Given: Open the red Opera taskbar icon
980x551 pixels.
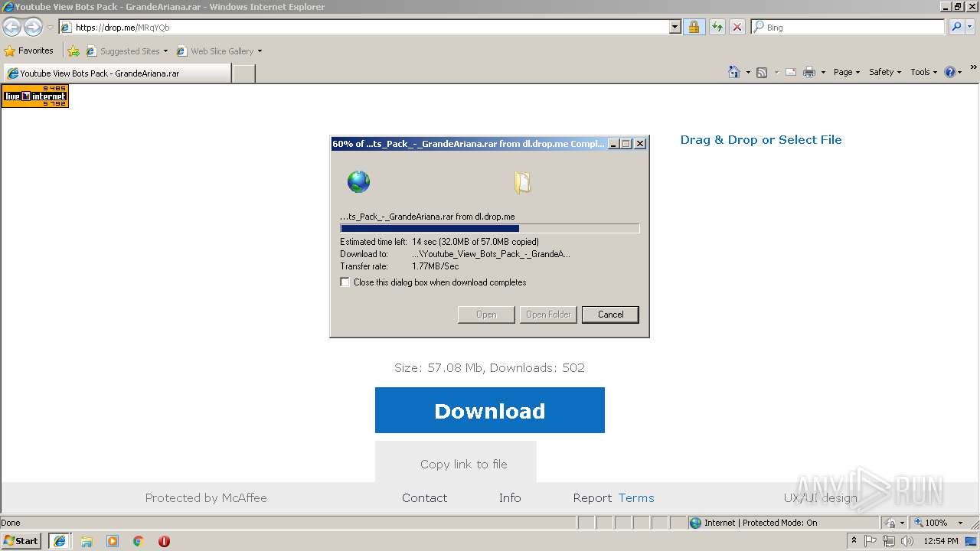Looking at the screenshot, I should pos(164,541).
